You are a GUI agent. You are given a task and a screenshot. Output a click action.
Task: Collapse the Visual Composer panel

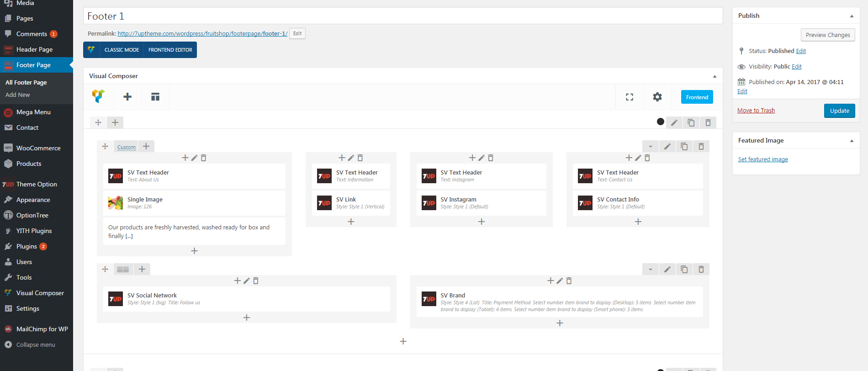(x=715, y=76)
